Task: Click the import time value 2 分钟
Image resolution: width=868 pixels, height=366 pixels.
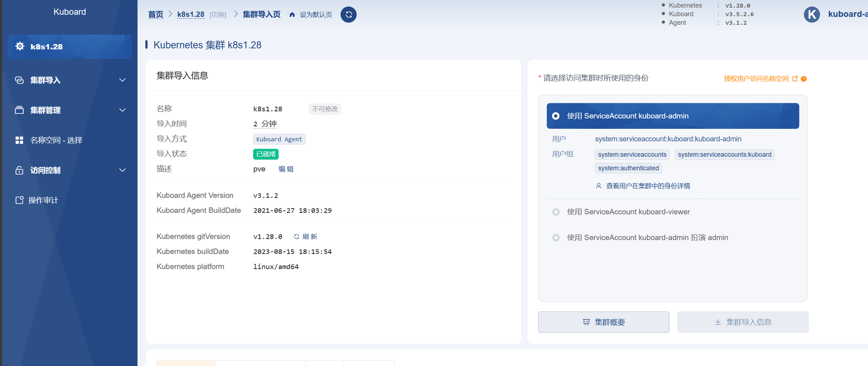Action: click(x=265, y=124)
